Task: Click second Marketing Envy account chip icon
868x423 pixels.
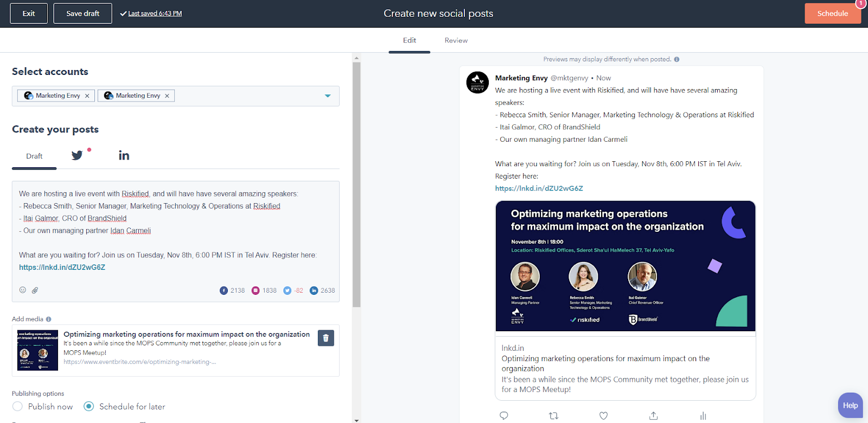Action: [x=108, y=96]
